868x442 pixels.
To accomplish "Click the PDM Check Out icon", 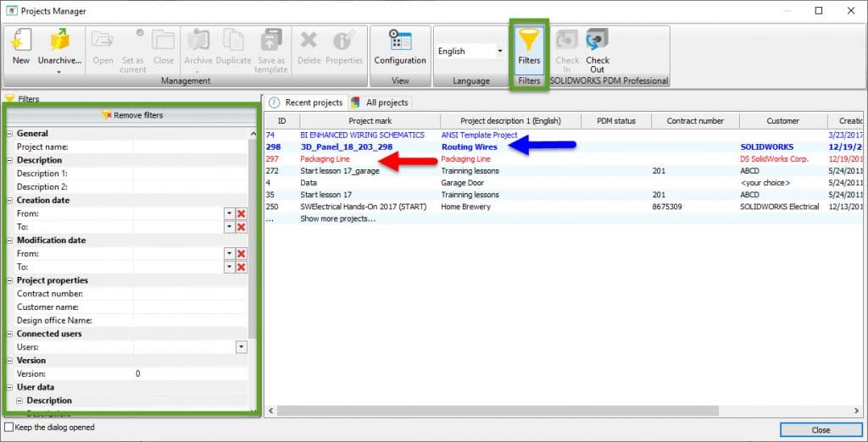I will 598,41.
